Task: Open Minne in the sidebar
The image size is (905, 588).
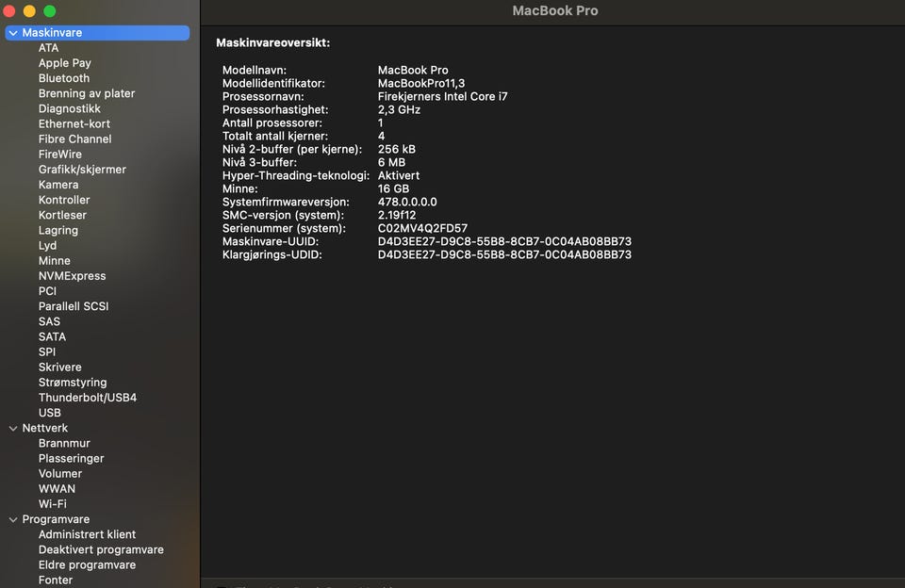Action: click(x=55, y=261)
